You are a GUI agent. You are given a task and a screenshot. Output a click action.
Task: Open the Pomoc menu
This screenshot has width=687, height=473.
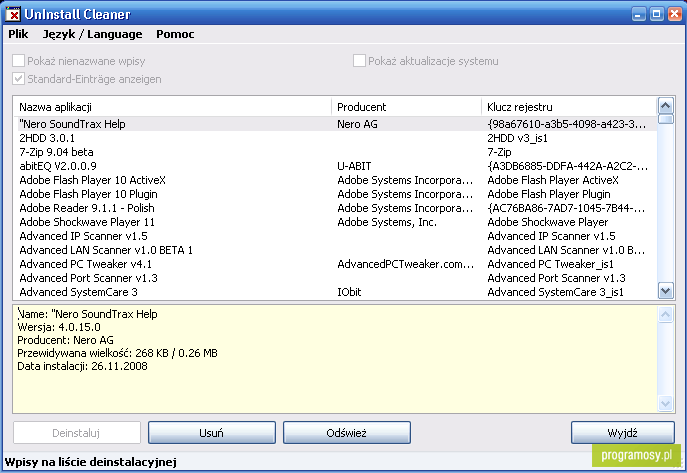(x=175, y=34)
